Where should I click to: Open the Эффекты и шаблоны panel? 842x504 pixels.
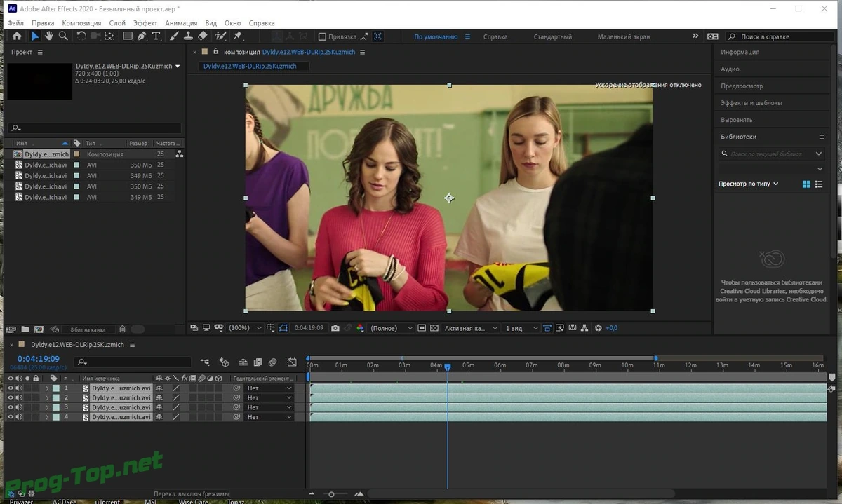751,103
